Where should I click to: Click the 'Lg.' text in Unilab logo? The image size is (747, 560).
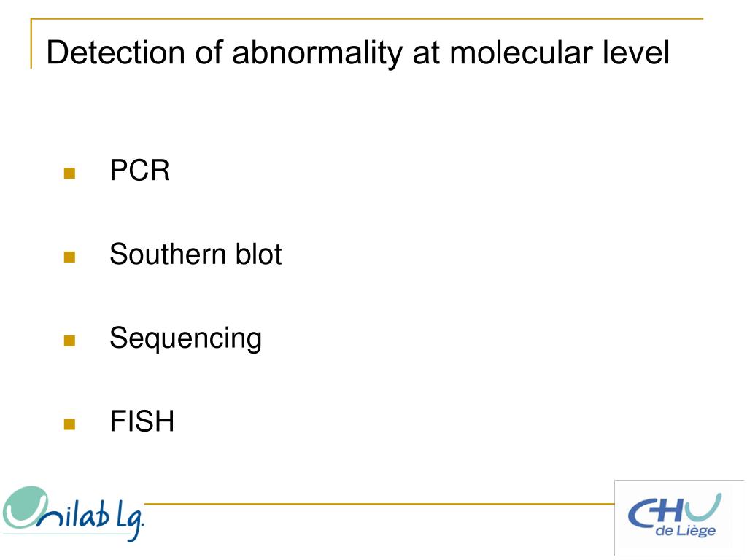pos(130,519)
